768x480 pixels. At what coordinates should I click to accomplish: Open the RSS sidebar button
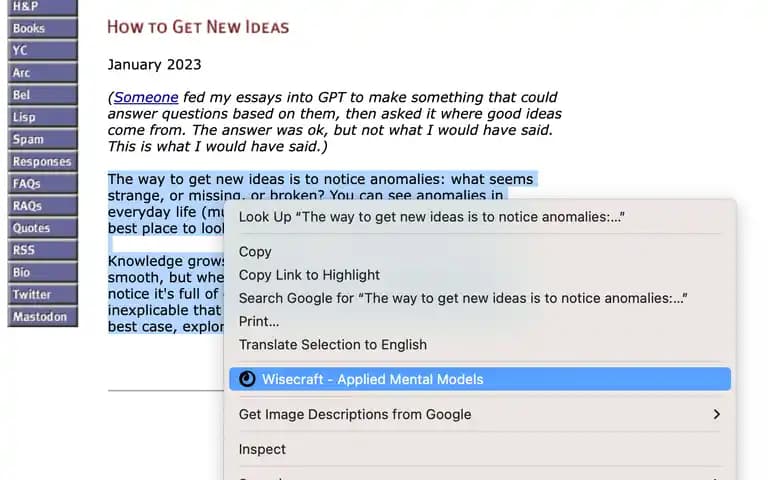tap(43, 250)
